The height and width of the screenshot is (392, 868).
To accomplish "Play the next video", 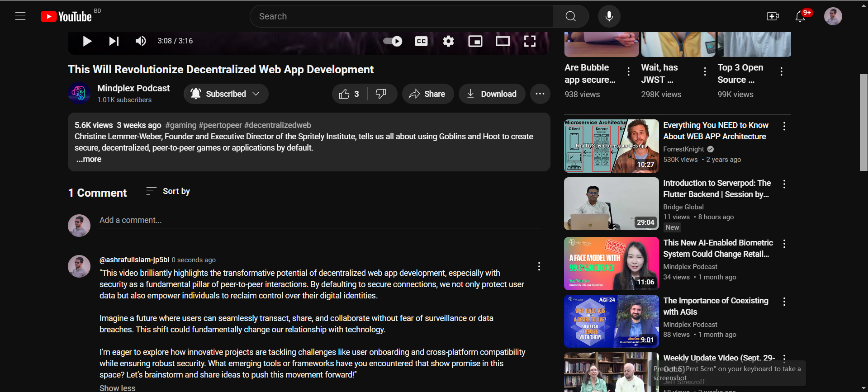I will pos(114,41).
